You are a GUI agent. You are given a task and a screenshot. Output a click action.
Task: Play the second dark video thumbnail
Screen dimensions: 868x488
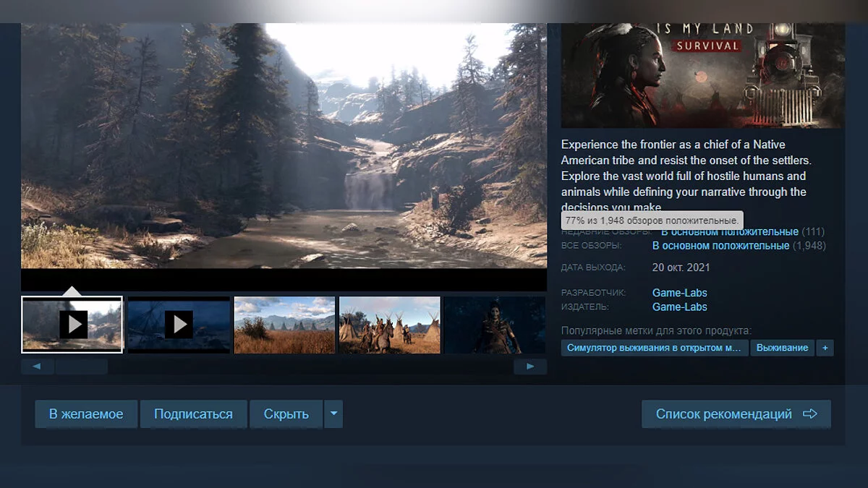(x=178, y=325)
